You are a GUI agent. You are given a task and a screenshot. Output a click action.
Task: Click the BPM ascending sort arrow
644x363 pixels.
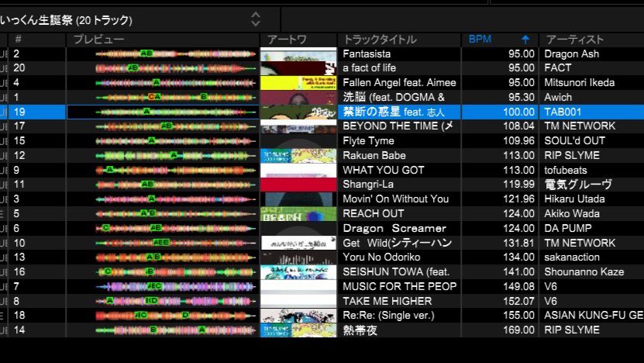(x=525, y=40)
